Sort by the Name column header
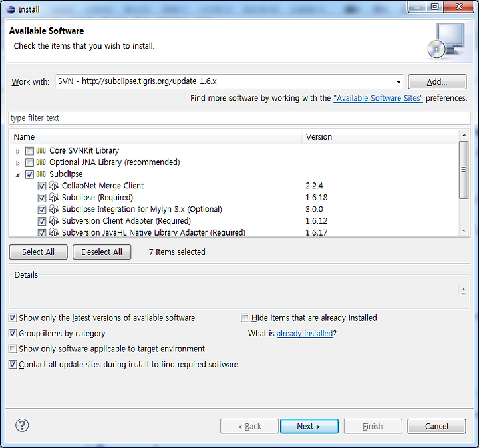This screenshot has height=448, width=479. [x=156, y=137]
